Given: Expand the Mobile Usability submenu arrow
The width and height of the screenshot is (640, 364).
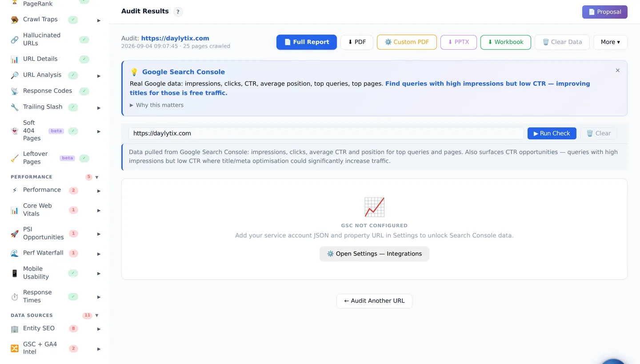Looking at the screenshot, I should pos(99,274).
